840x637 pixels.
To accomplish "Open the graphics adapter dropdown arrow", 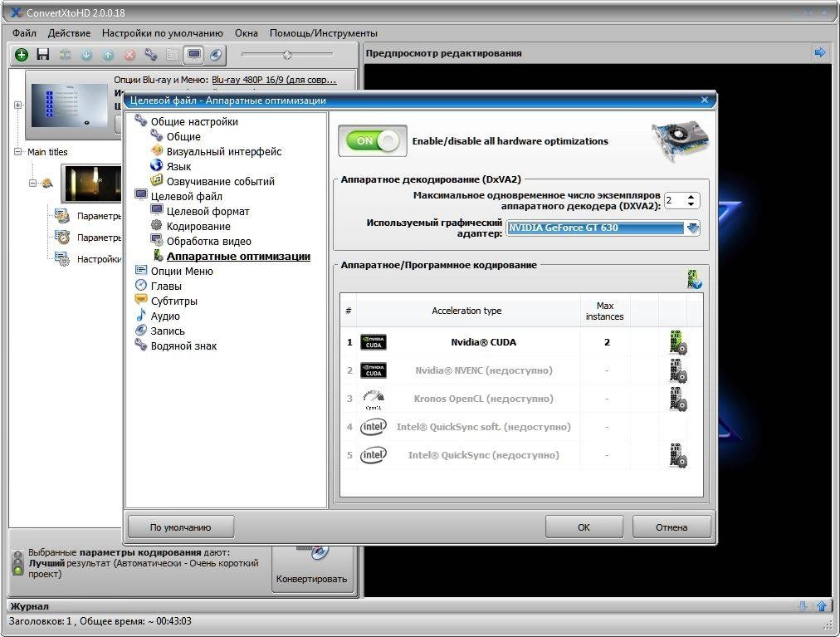I will tap(693, 228).
